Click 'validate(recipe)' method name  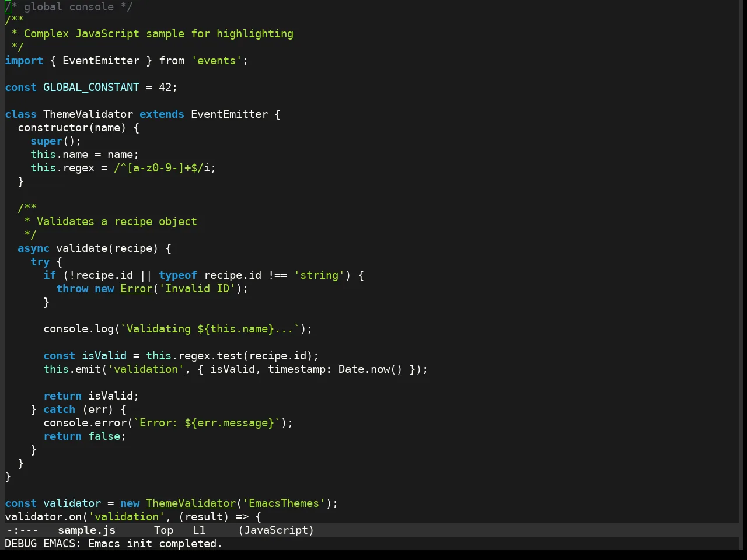coord(107,249)
